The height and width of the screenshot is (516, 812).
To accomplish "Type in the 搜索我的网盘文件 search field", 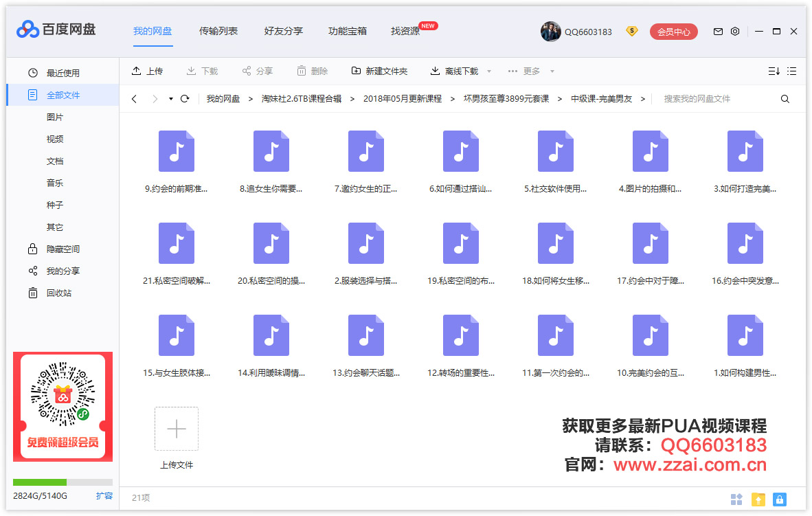I will tap(714, 99).
